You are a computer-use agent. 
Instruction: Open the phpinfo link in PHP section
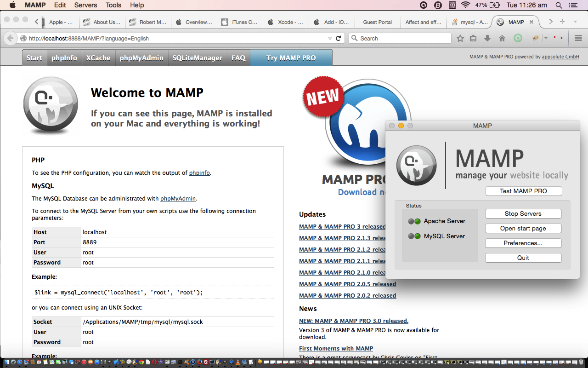[x=199, y=173]
